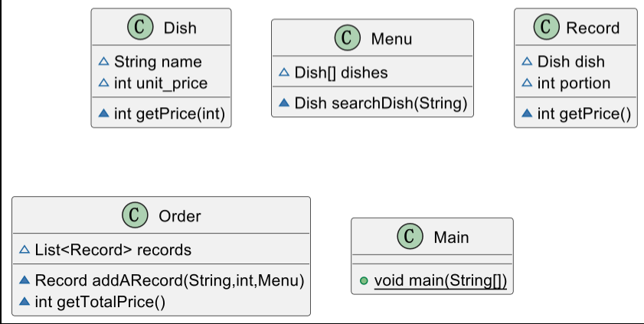The image size is (644, 324).
Task: Select the addARecord method text in Order
Action: [169, 281]
